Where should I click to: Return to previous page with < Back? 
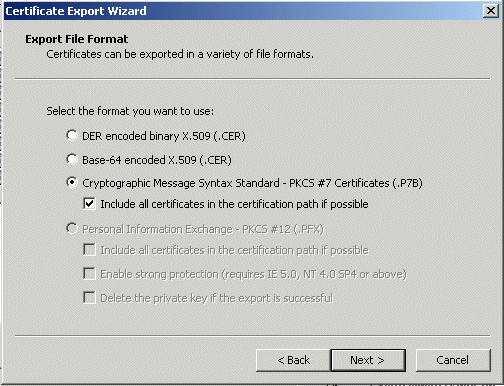point(293,360)
